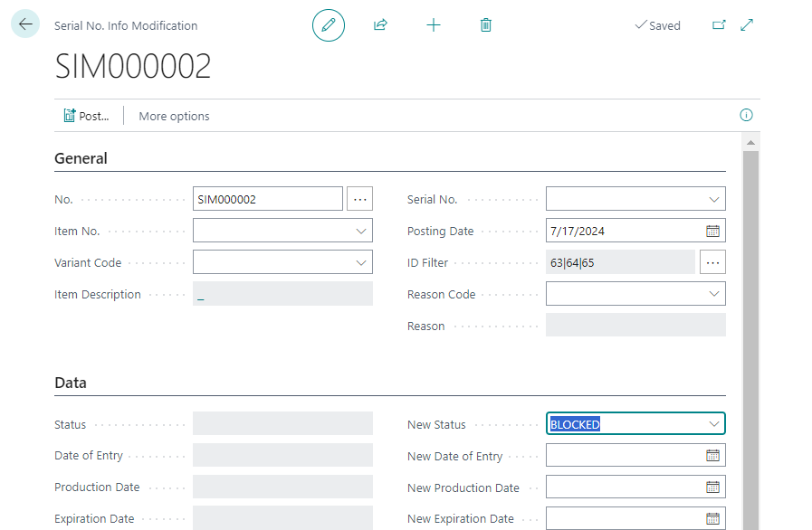Open Posting Date calendar picker
Viewport: 812px width, 530px height.
[x=713, y=231]
